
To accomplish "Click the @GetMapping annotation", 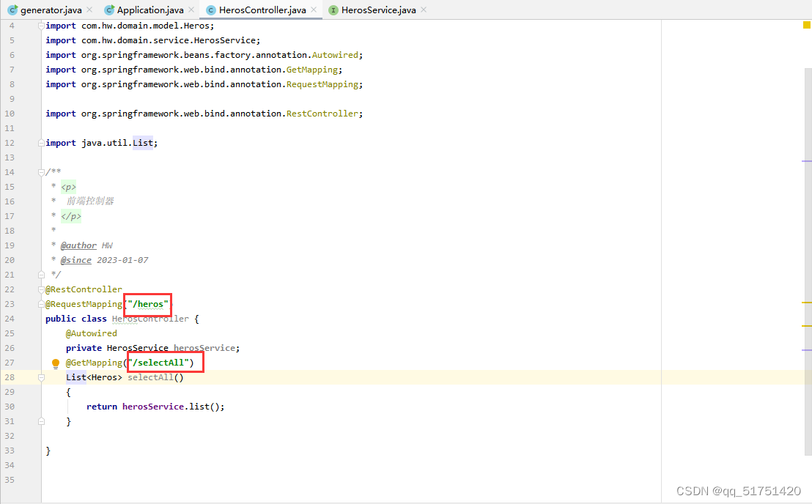I will [x=94, y=363].
